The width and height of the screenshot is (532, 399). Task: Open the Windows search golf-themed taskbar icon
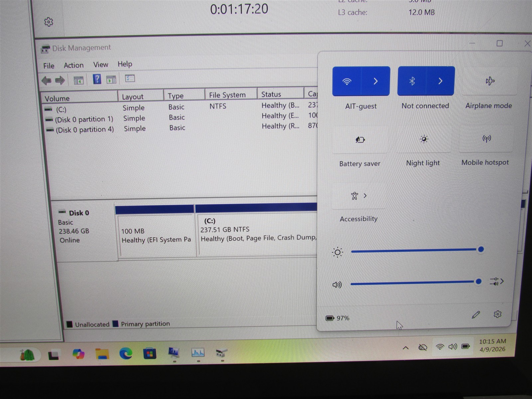(27, 355)
